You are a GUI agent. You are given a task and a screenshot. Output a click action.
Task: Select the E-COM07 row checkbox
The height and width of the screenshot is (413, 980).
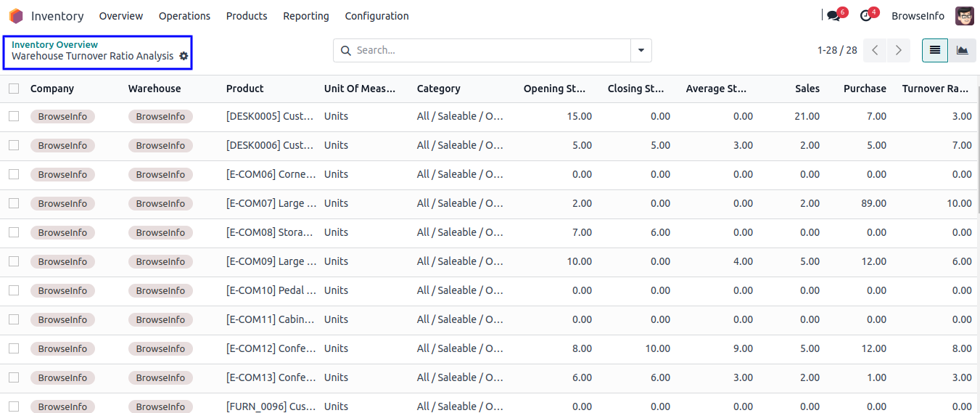[14, 203]
